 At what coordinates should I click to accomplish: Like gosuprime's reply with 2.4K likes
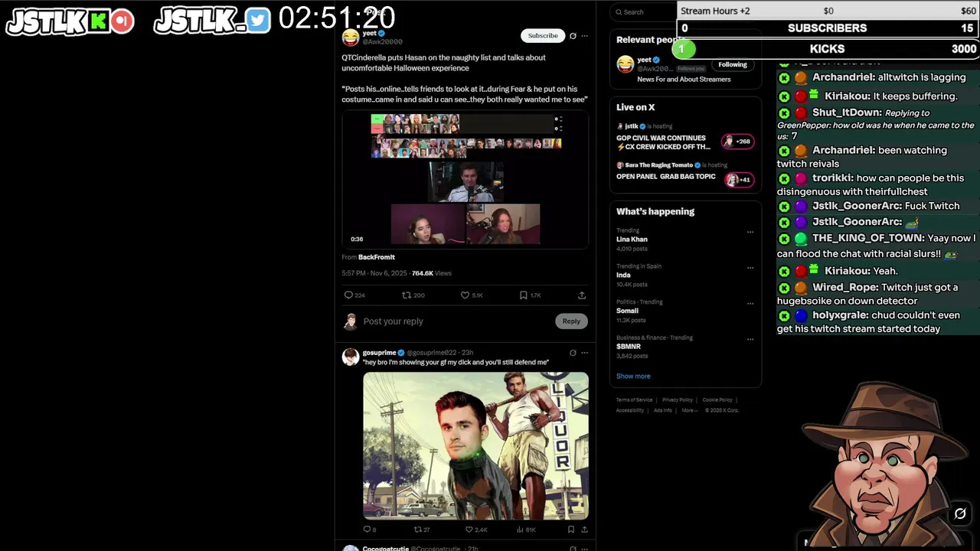[469, 530]
